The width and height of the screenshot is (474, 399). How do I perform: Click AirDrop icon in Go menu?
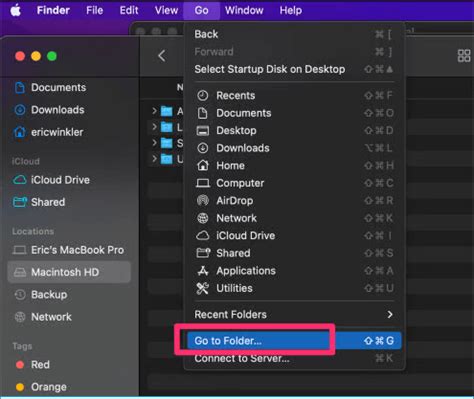(x=203, y=200)
